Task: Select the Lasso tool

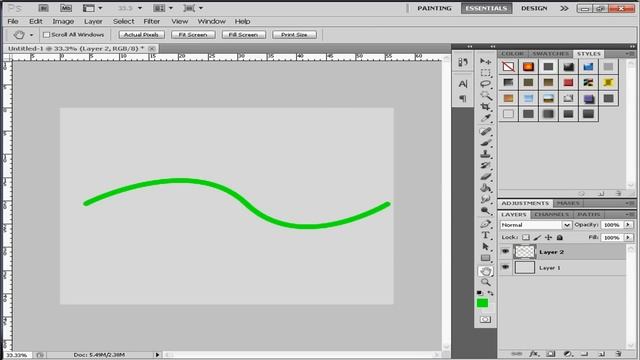Action: point(485,84)
